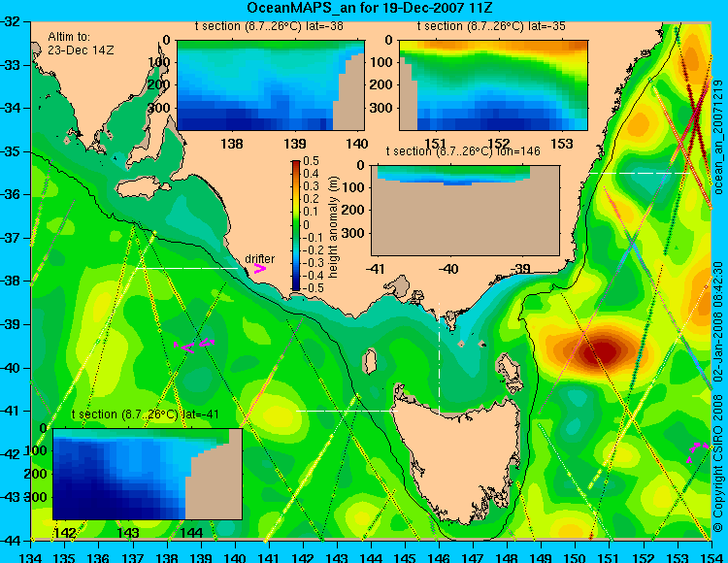This screenshot has height=563, width=728.
Task: Click the white dashed lon=146 section line in Bass Strait
Action: 439,358
